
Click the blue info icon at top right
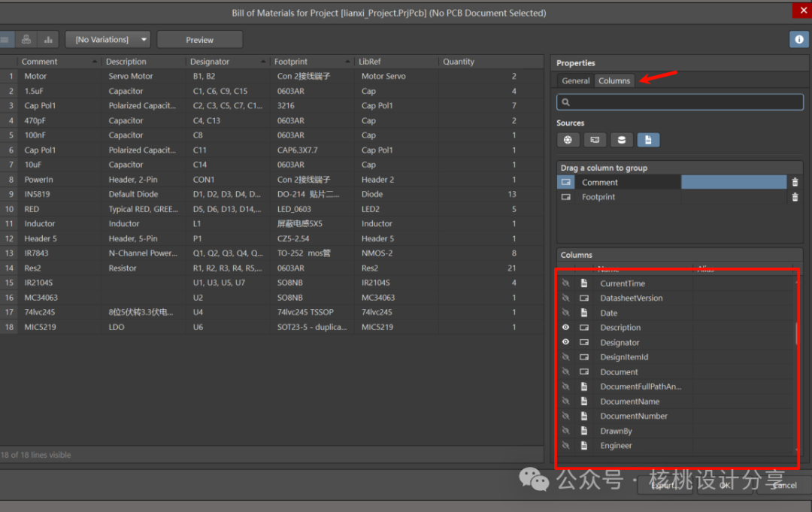click(798, 40)
